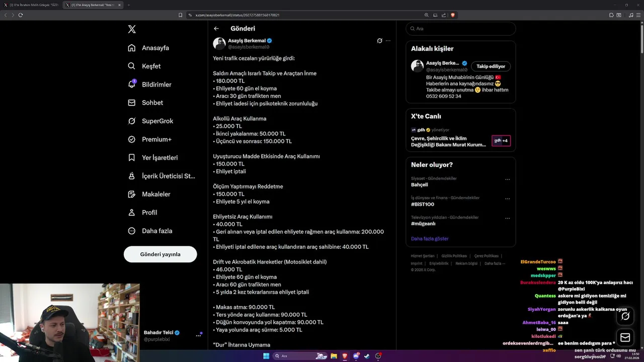The image size is (644, 362).
Task: Open Çerez Politikası footer link
Action: 487,256
